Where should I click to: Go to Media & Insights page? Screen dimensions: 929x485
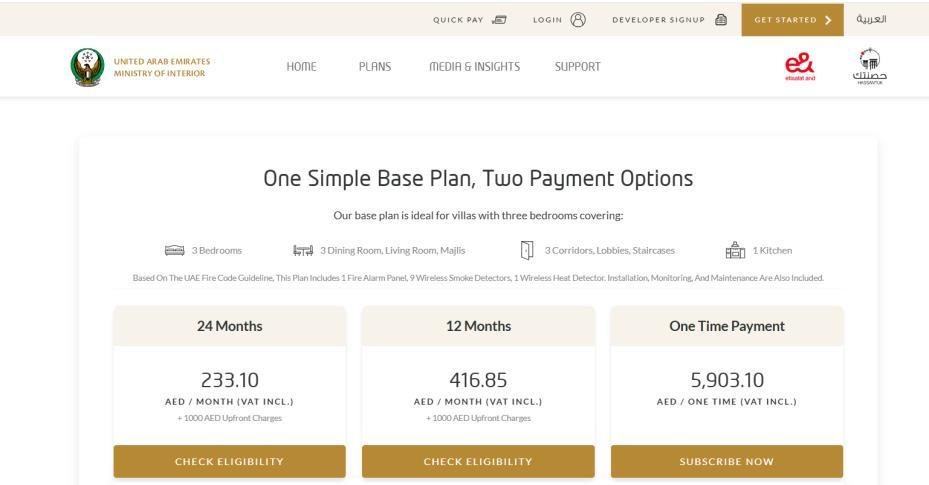[x=474, y=67]
